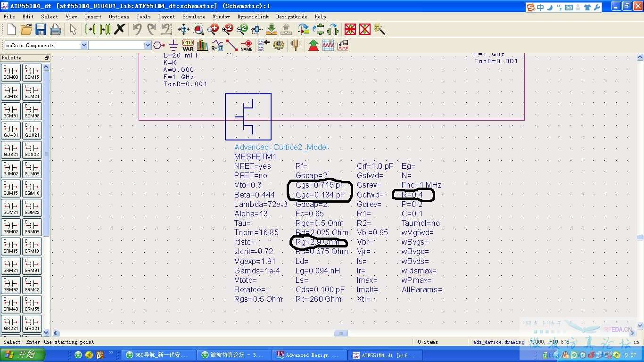Pick the GQM18 capacitor from palette
The width and height of the screenshot is (644, 362).
(32, 189)
